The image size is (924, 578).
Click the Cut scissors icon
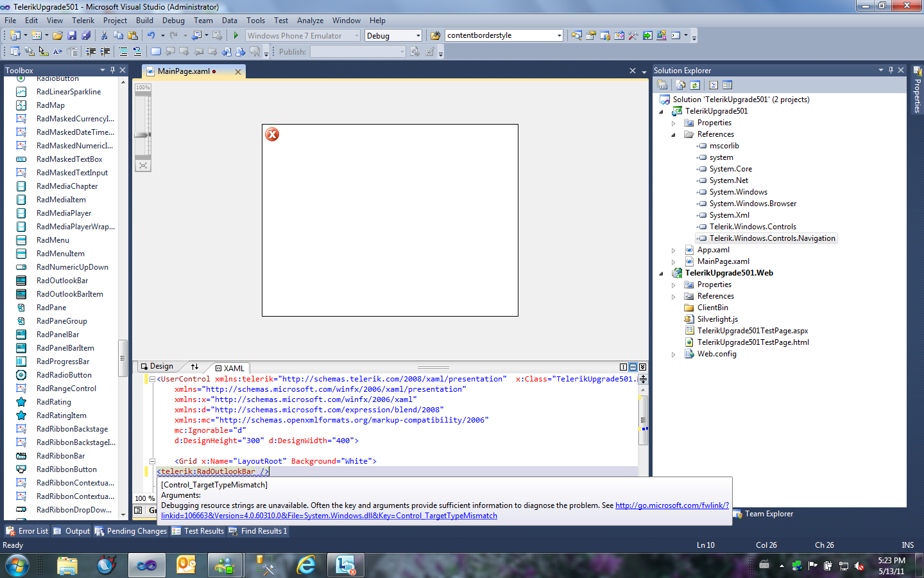click(x=104, y=35)
